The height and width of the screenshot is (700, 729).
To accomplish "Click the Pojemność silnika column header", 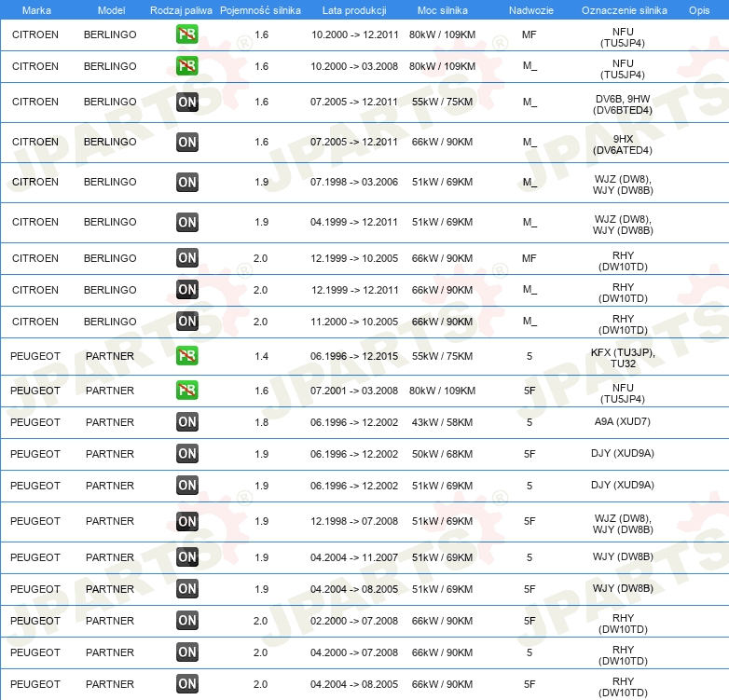I will [x=260, y=10].
